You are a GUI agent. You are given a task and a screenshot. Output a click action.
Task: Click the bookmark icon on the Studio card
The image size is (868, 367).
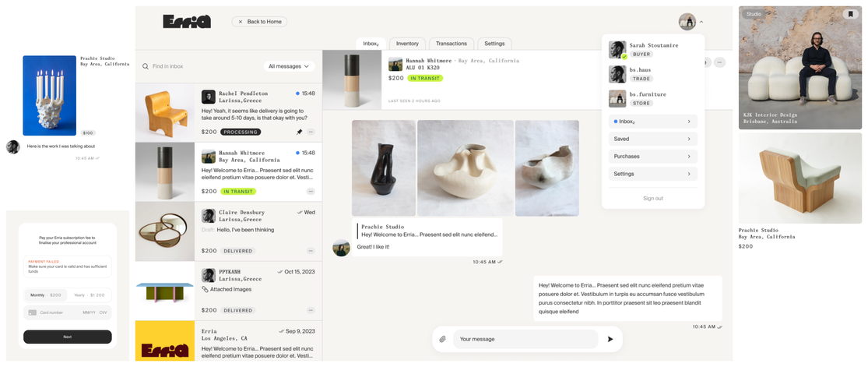point(850,14)
